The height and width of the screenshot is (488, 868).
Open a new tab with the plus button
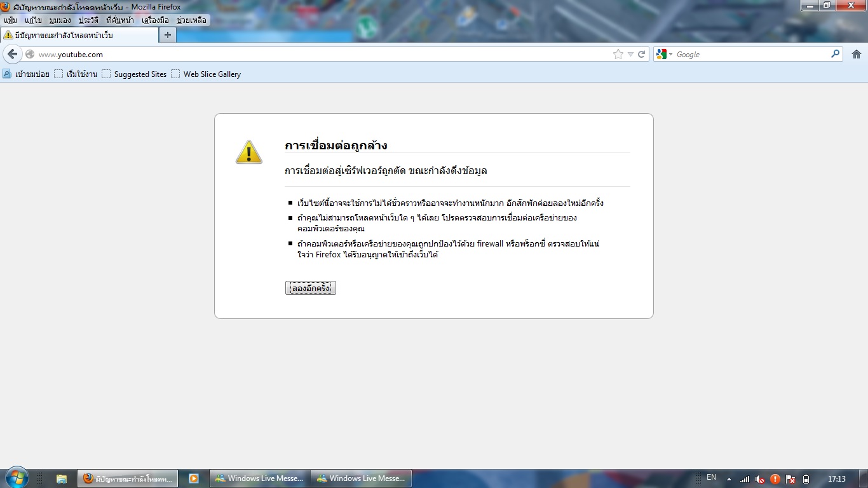[x=168, y=35]
